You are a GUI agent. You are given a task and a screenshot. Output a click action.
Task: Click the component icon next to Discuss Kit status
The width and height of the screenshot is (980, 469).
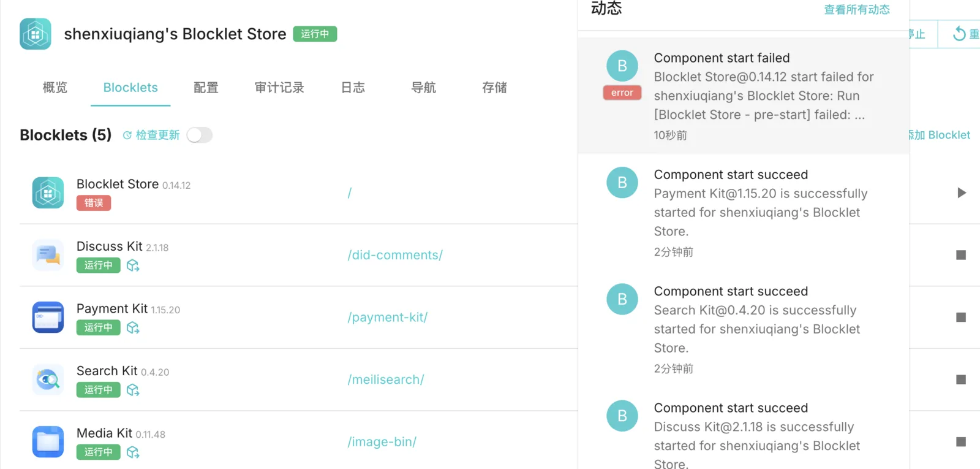[133, 265]
